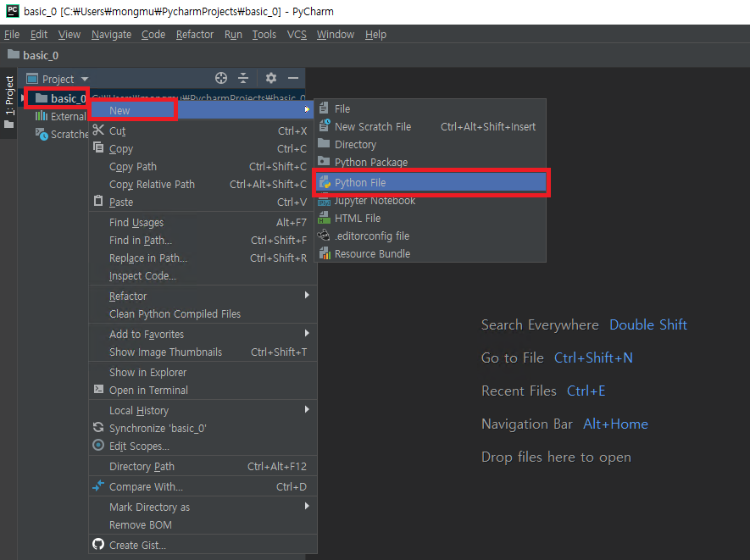Click the Resource Bundle chart icon
Viewport: 750px width, 560px height.
point(325,253)
